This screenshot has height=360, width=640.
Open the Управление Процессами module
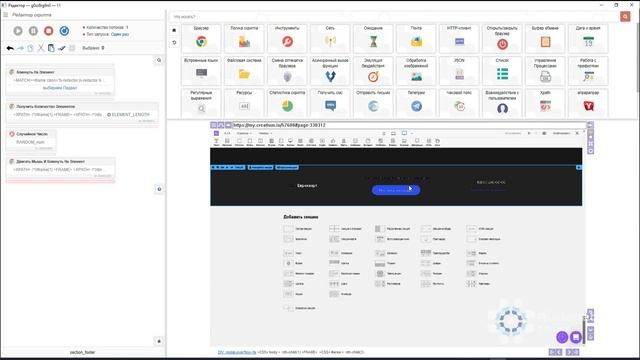tap(545, 71)
